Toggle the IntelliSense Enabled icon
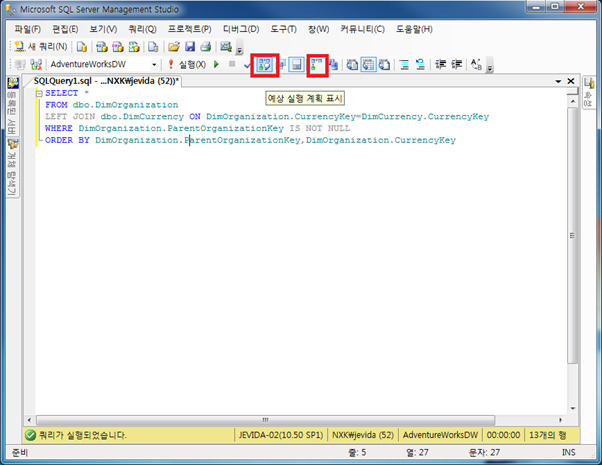The image size is (602, 465). click(296, 65)
